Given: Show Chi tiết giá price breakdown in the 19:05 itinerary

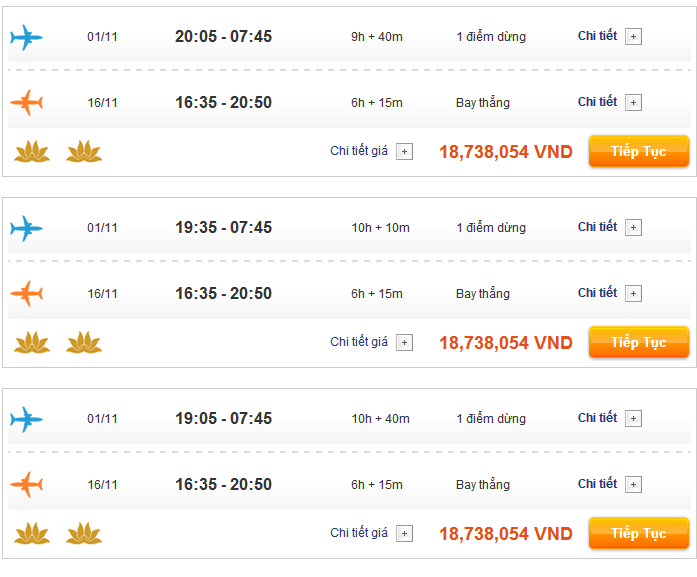Looking at the screenshot, I should (404, 534).
